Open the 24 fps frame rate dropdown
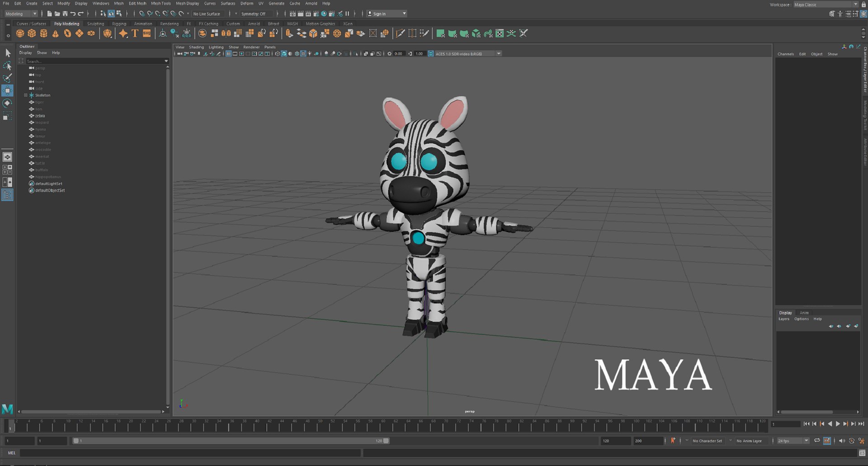The height and width of the screenshot is (466, 868). coord(793,441)
